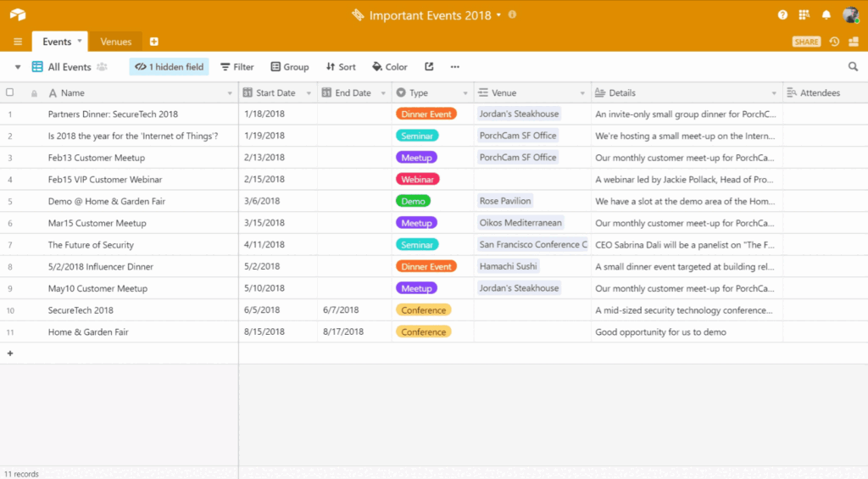Open the Type column dropdown arrow
The image size is (868, 479).
click(x=465, y=93)
